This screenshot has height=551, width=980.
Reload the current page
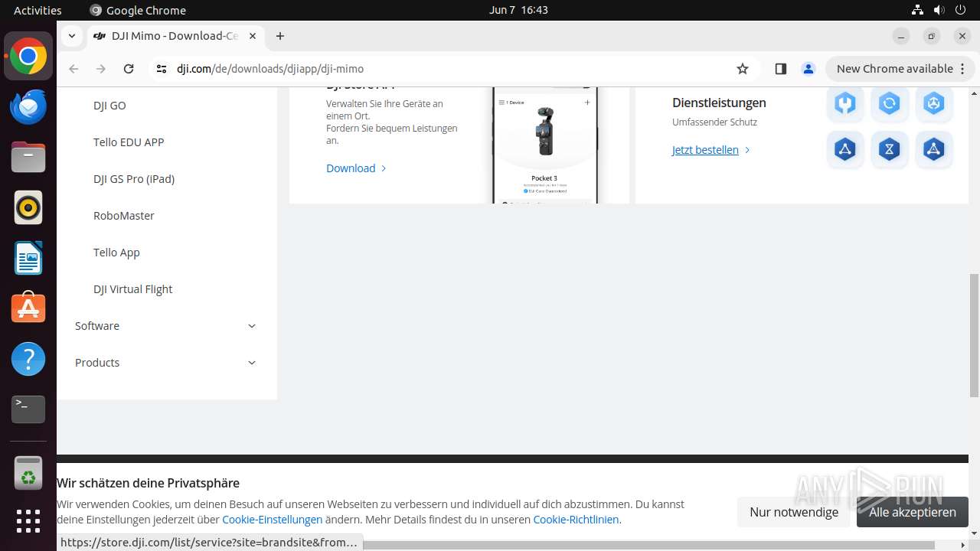point(129,69)
